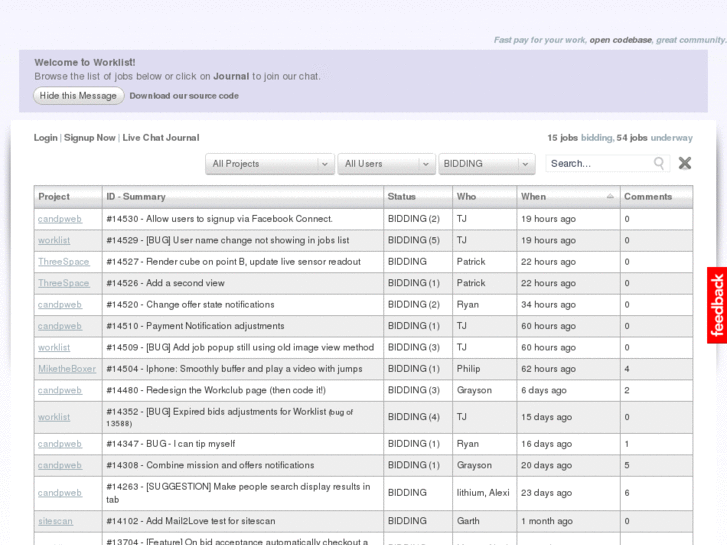Image resolution: width=727 pixels, height=545 pixels.
Task: Click the When column sort arrow
Action: coord(610,197)
